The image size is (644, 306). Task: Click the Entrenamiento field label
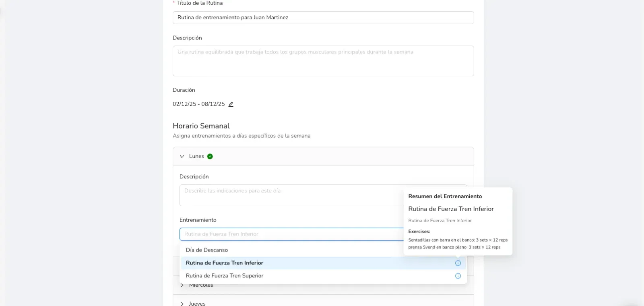198,220
